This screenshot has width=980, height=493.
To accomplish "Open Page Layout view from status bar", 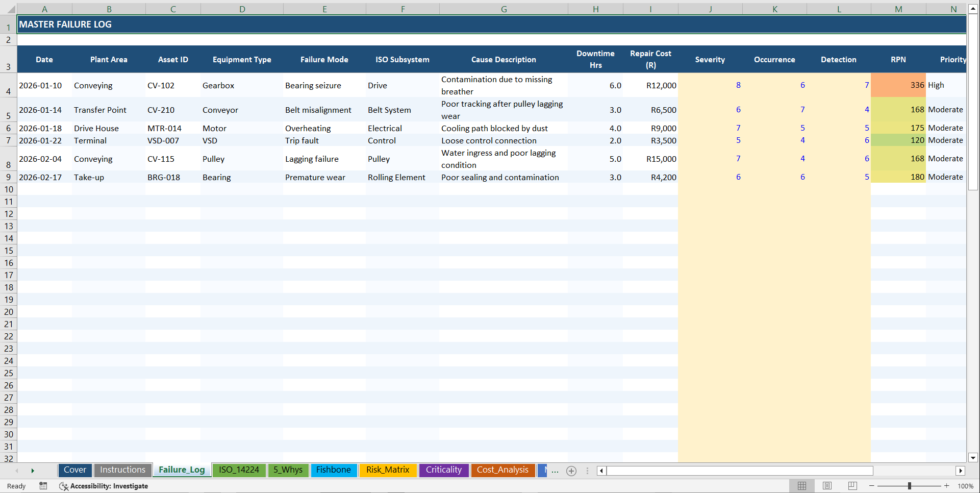I will (827, 486).
